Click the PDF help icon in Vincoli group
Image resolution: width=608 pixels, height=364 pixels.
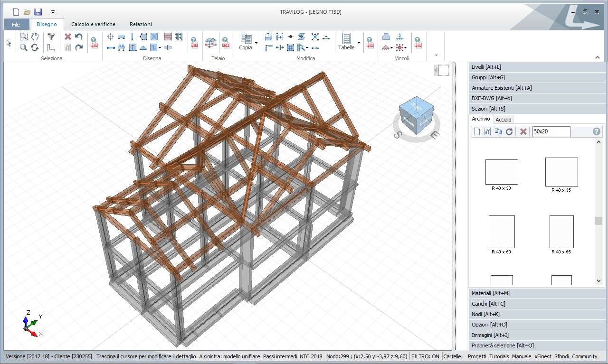tap(418, 43)
